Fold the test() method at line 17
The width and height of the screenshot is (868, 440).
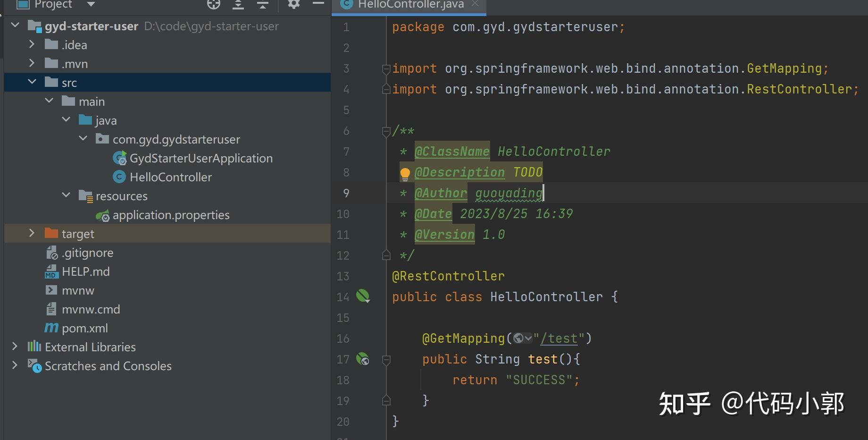[x=386, y=360]
